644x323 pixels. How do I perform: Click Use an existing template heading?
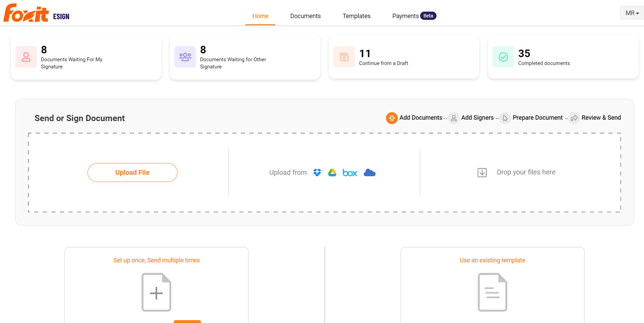pyautogui.click(x=492, y=260)
